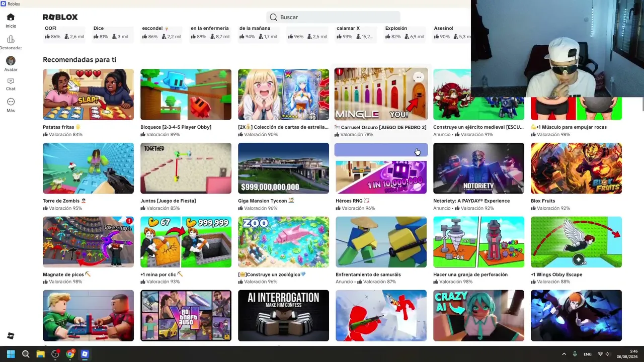Click the microphone icon in system tray
The height and width of the screenshot is (362, 644).
point(575,354)
